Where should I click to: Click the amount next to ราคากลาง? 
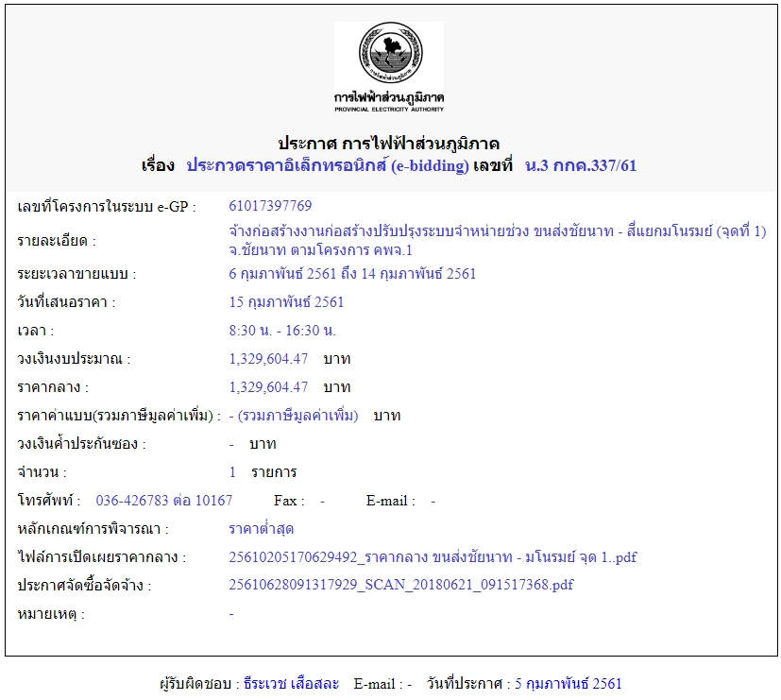(x=268, y=387)
